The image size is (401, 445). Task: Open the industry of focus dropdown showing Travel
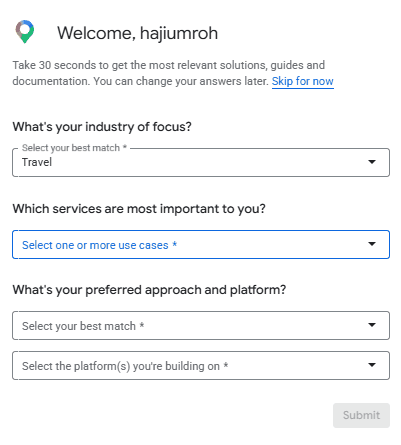pyautogui.click(x=201, y=162)
